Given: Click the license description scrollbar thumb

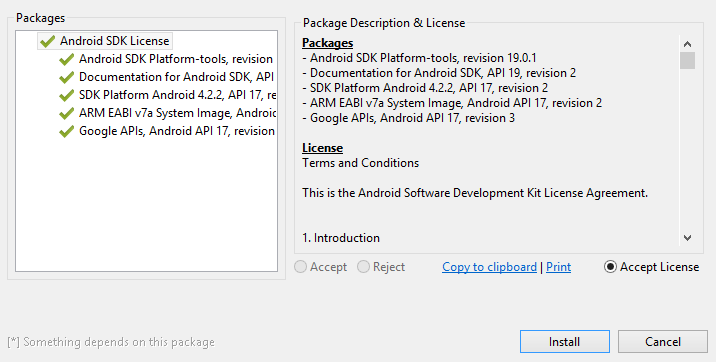Looking at the screenshot, I should point(687,60).
